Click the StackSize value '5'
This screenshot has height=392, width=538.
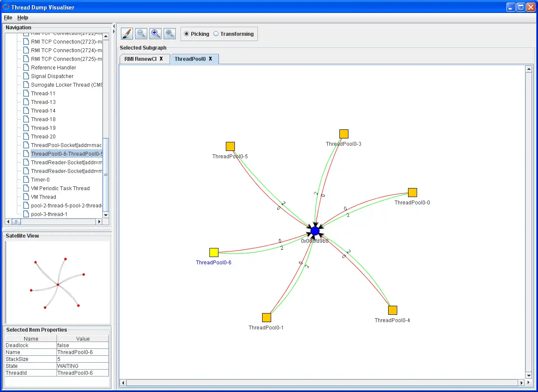point(83,359)
